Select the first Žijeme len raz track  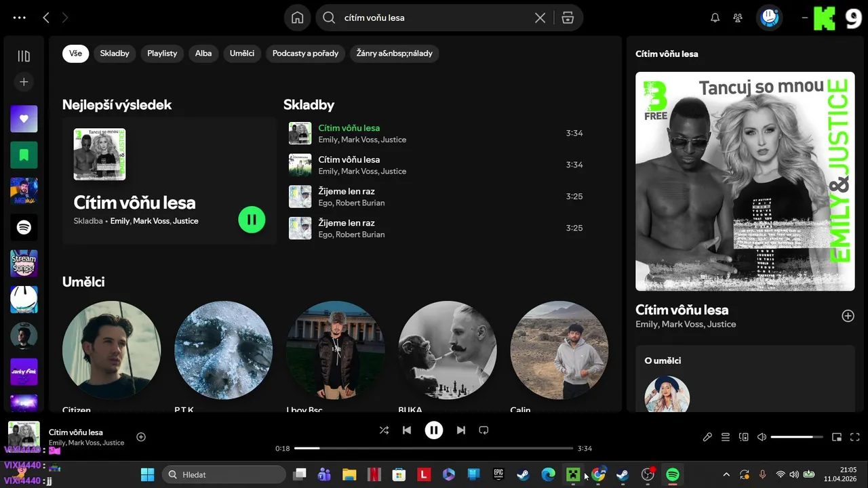coord(436,197)
